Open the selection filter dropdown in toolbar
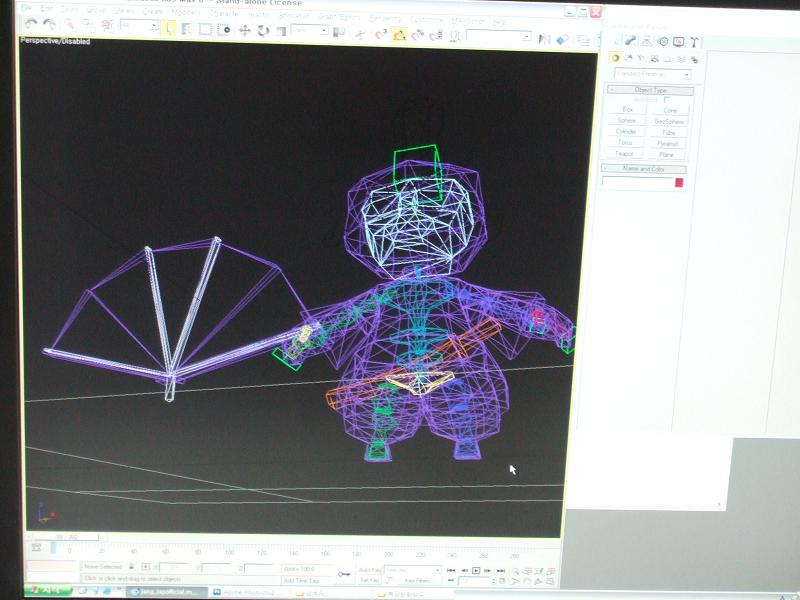800x600 pixels. 139,26
